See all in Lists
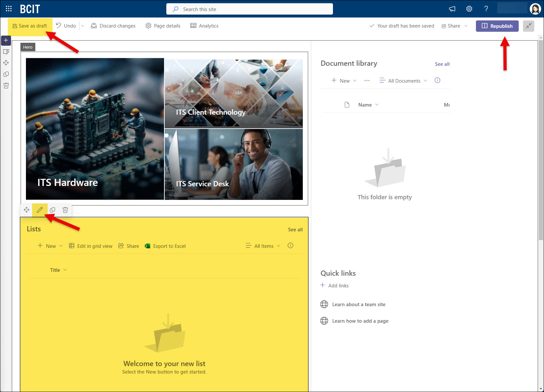Screen dimensions: 544x392 pyautogui.click(x=295, y=230)
